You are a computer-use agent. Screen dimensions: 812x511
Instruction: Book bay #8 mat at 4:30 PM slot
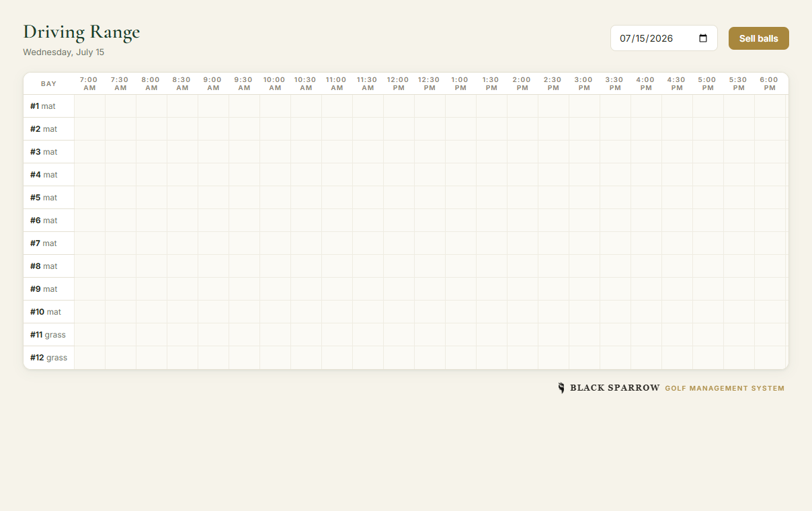coord(678,266)
